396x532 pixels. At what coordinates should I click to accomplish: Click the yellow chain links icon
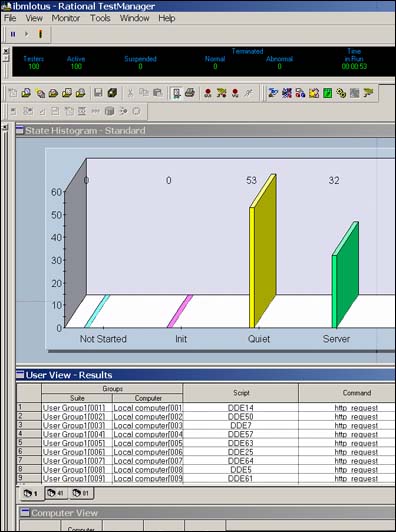341,93
